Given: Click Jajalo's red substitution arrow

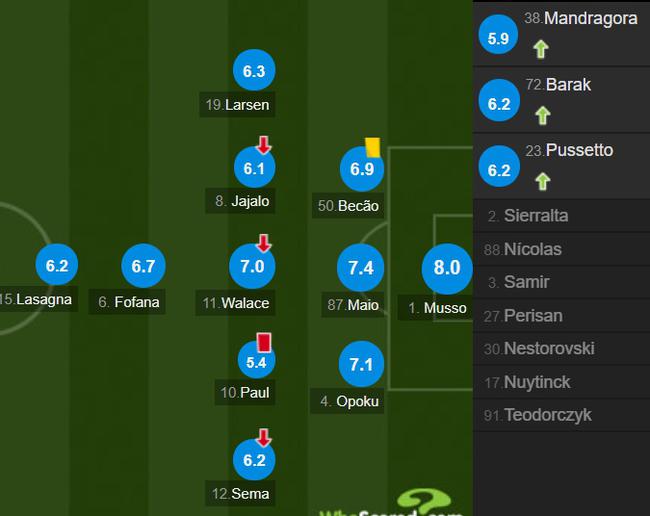Looking at the screenshot, I should tap(264, 145).
